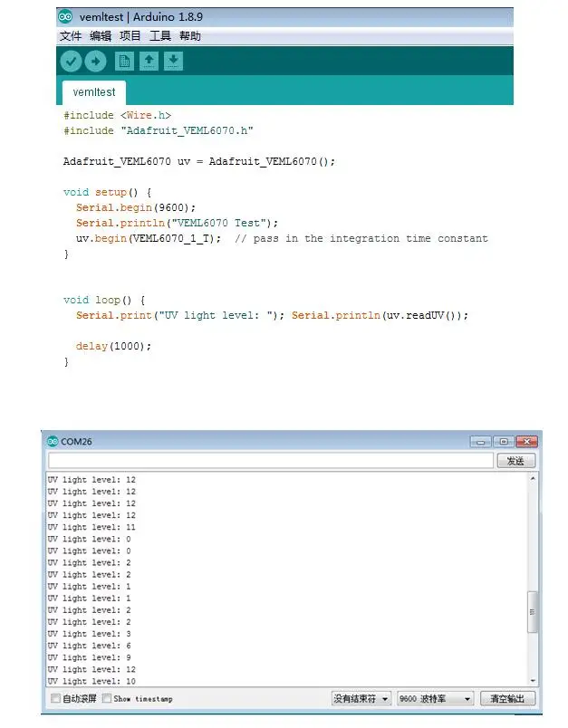Click the serial monitor vertical scrollbar thumb

click(x=533, y=611)
